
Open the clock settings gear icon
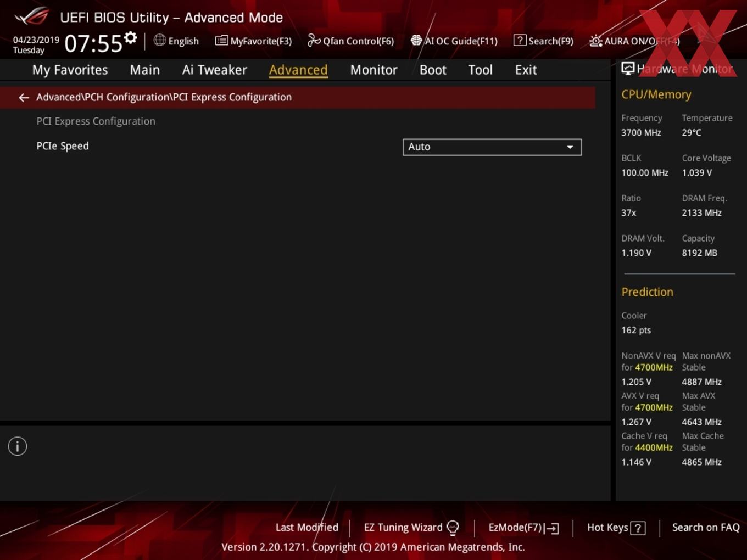tap(130, 38)
